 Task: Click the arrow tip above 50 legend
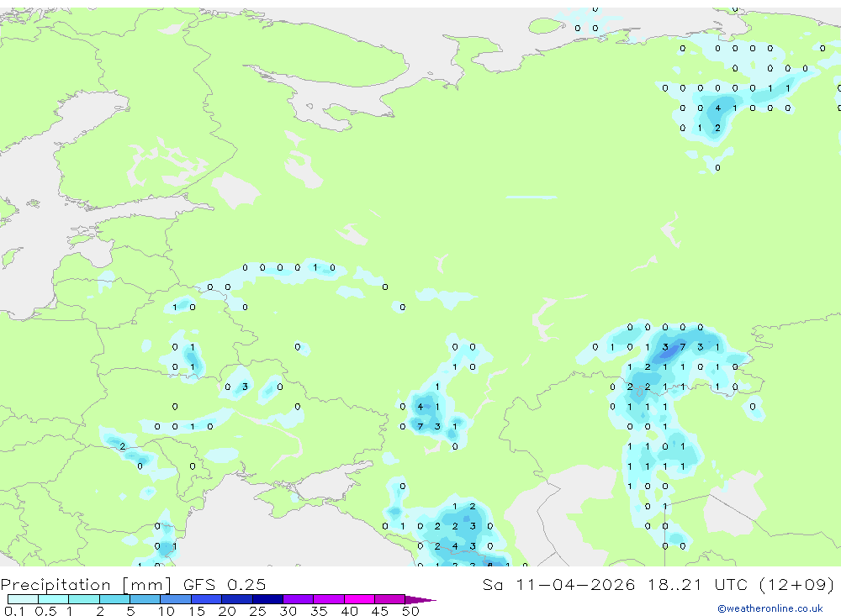coord(420,600)
